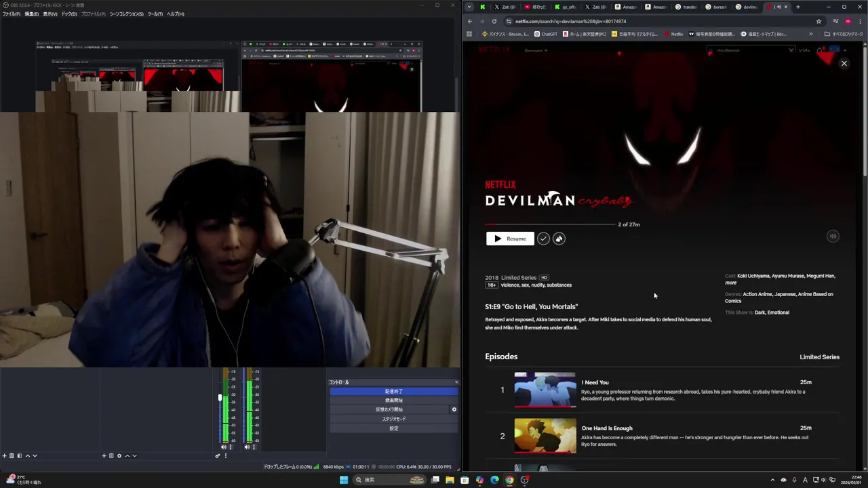This screenshot has height=488, width=868.
Task: Open the first mixer channel options dots
Action: (231, 447)
